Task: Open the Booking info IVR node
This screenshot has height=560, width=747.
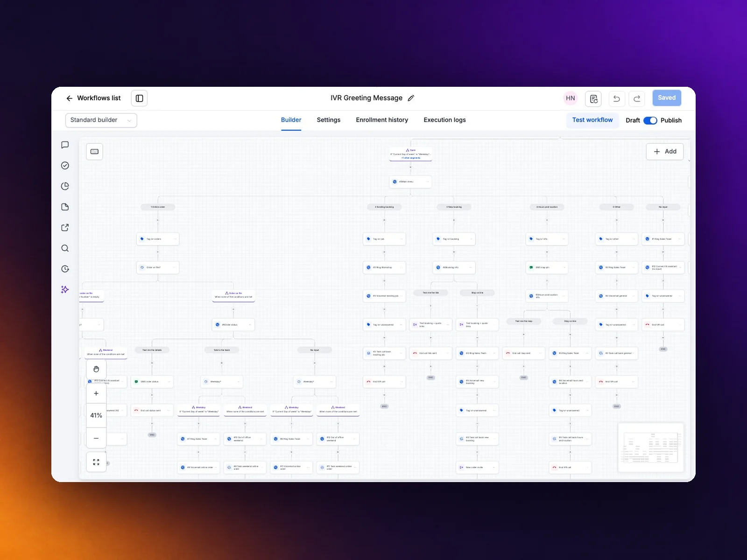Action: click(x=454, y=267)
